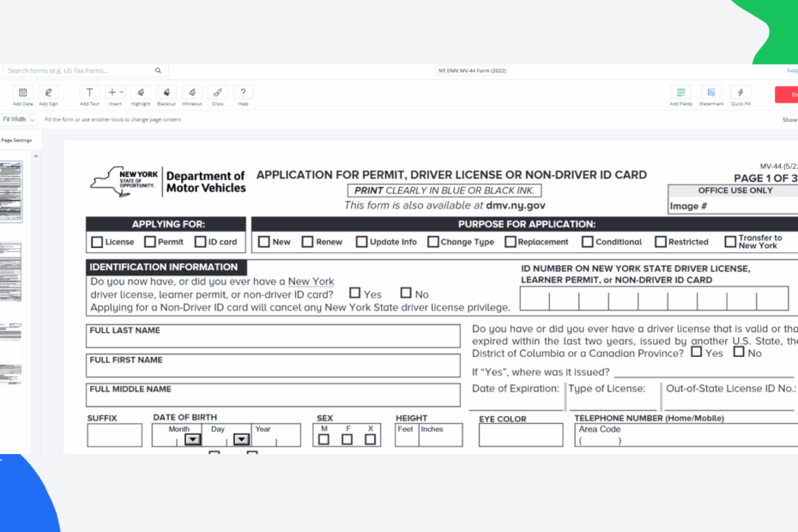This screenshot has height=532, width=798.
Task: Open the Add Fields panel
Action: coord(680,92)
